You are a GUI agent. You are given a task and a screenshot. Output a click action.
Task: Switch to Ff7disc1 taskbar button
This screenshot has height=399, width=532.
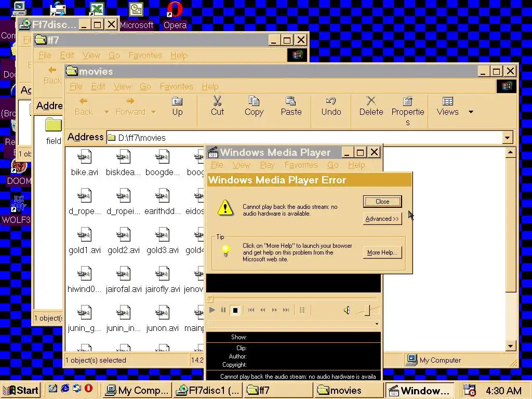click(208, 390)
